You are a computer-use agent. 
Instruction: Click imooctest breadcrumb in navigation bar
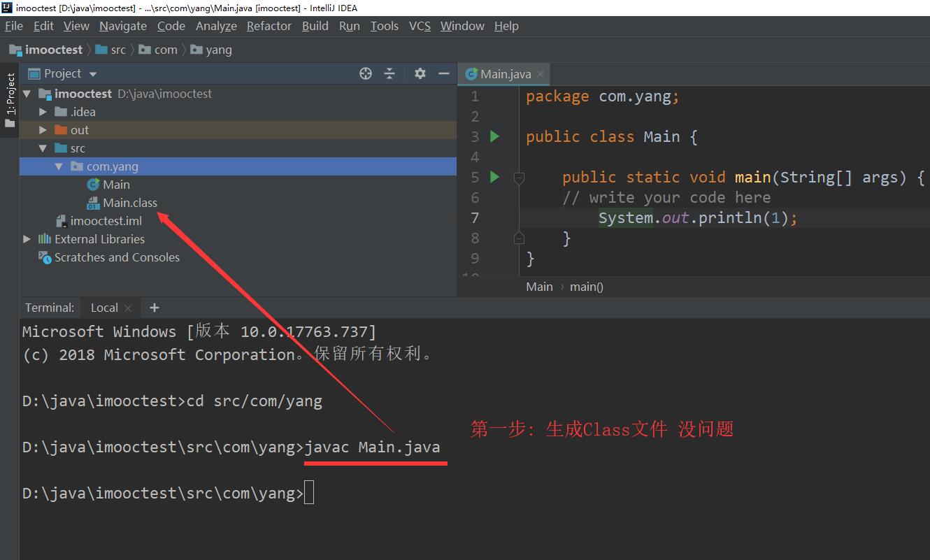(46, 50)
